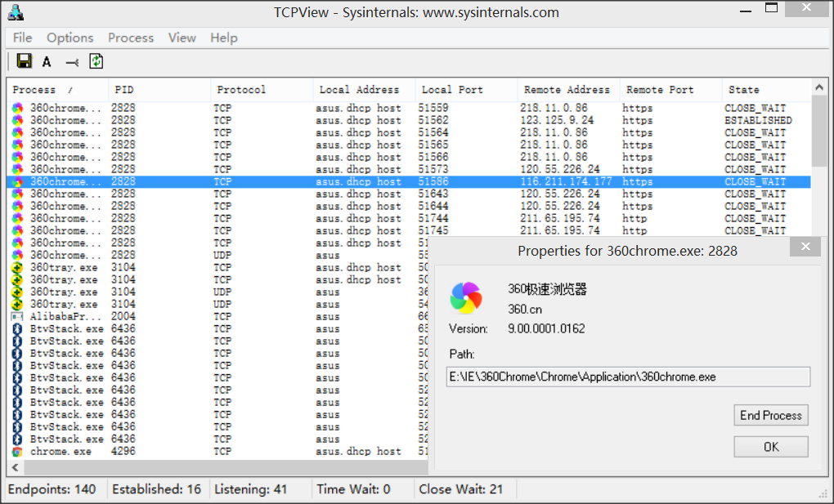Click the Save toolbar icon
The height and width of the screenshot is (504, 834).
click(24, 61)
